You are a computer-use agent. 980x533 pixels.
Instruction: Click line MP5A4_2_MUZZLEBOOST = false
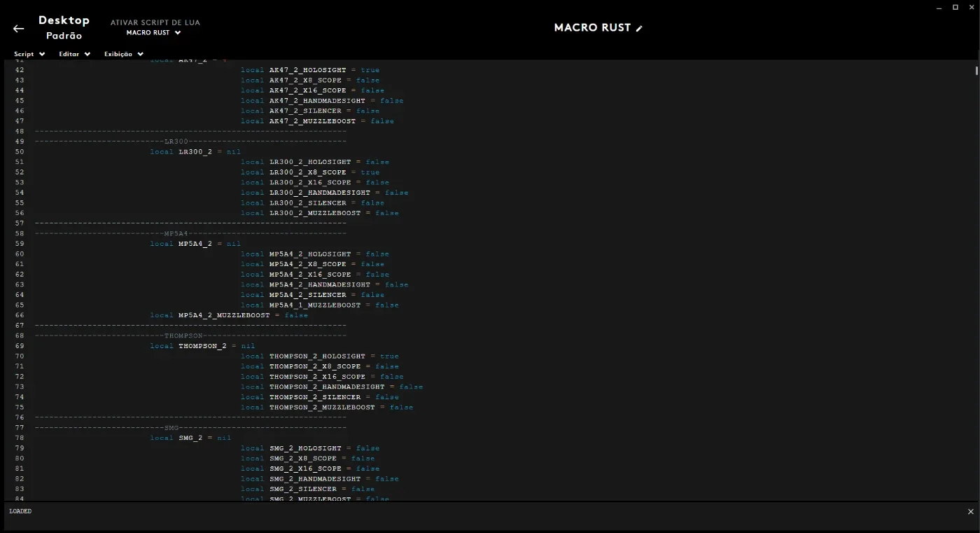pyautogui.click(x=229, y=315)
